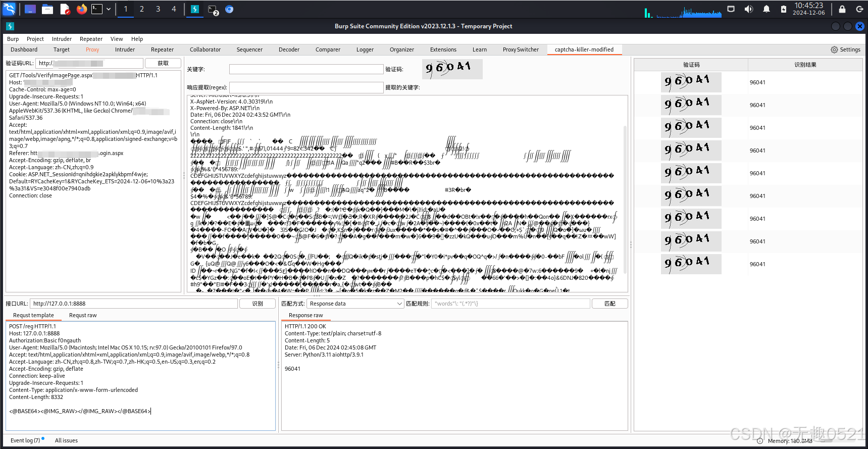The width and height of the screenshot is (868, 449).
Task: Switch to the Extensions tab
Action: (443, 49)
